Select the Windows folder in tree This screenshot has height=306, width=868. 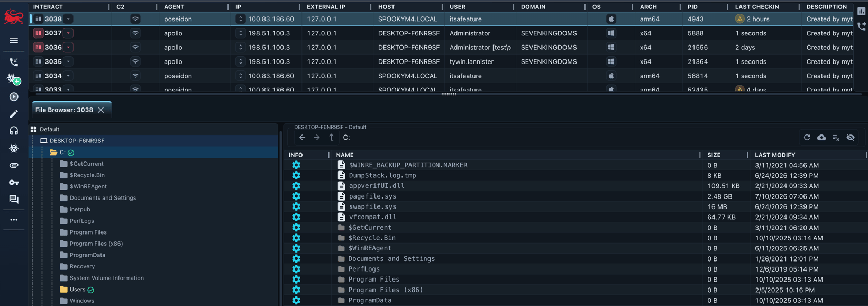click(x=82, y=301)
